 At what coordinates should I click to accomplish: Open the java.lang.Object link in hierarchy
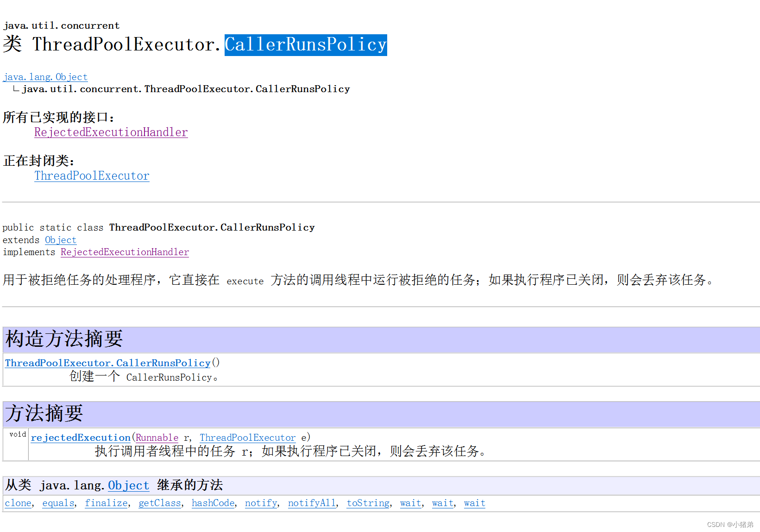tap(45, 77)
